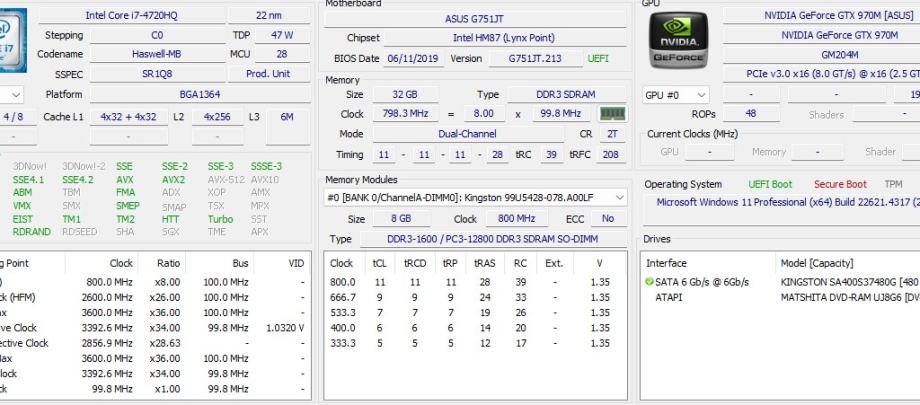This screenshot has height=405, width=920.
Task: Click the PCIe v3.0 x16 interface field
Action: coord(821,74)
